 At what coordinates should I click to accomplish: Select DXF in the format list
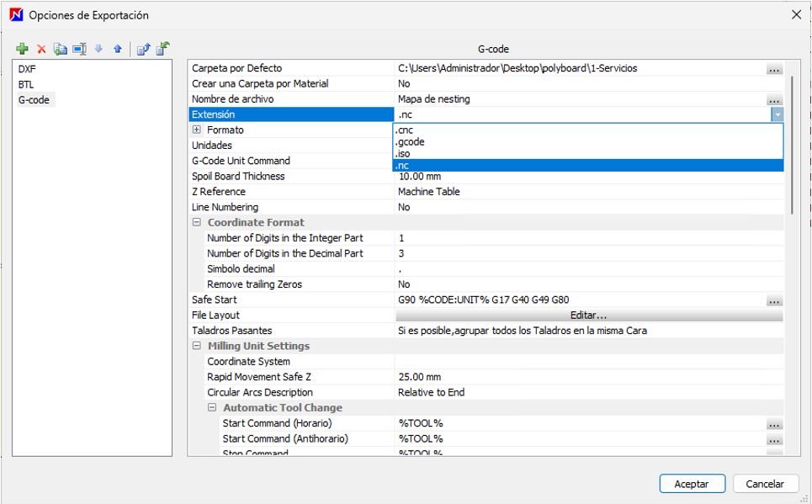(x=27, y=69)
